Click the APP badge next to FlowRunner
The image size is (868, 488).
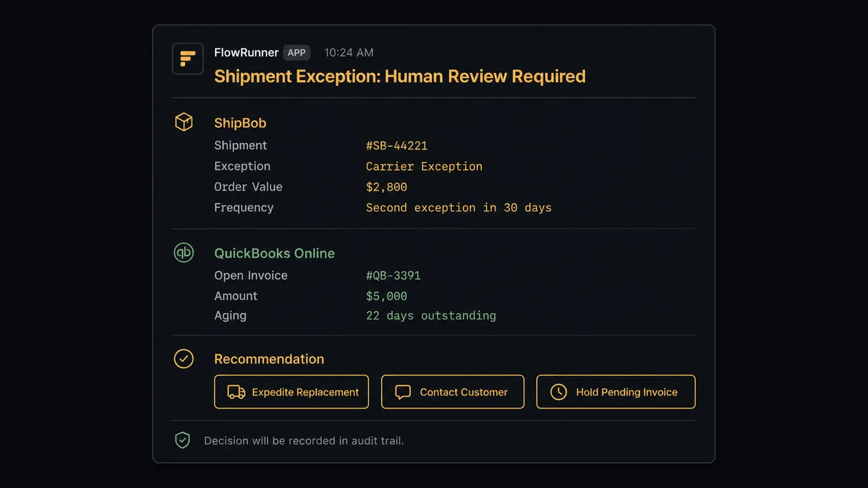coord(297,52)
